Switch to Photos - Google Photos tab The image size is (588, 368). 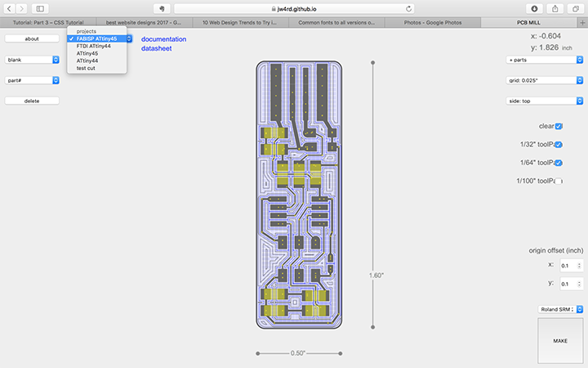point(433,23)
